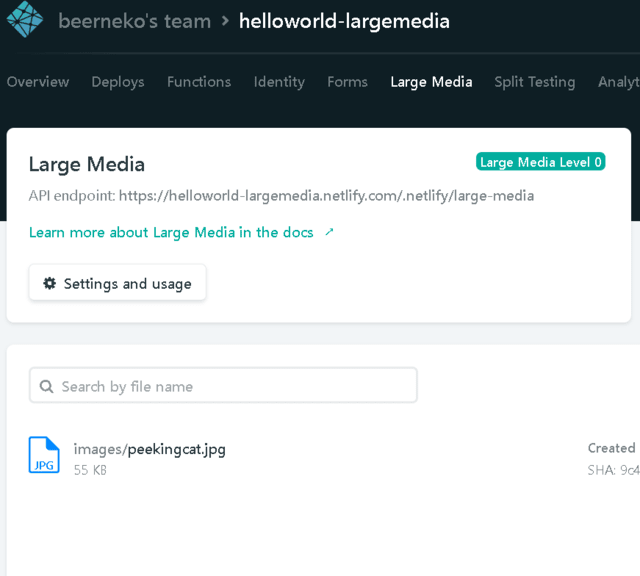Open the images/peekingcat.jpg file entry
The height and width of the screenshot is (576, 640).
tap(150, 449)
